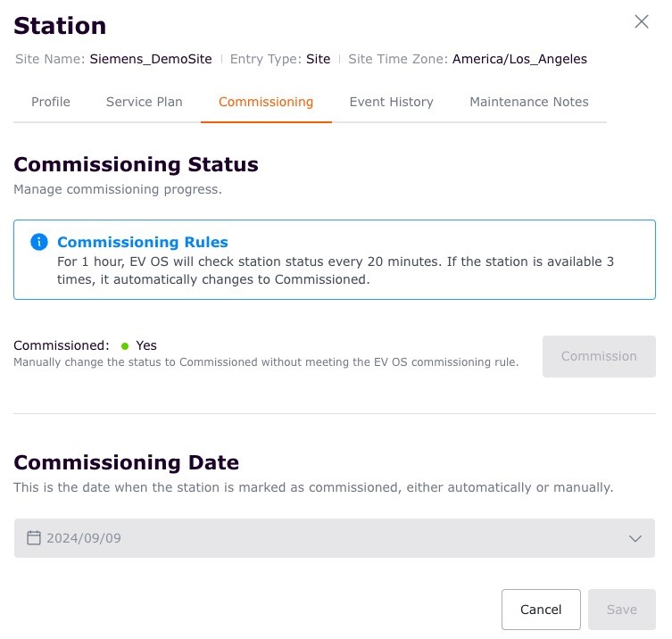Viewport: 672px width, 639px height.
Task: Go to the Event History tab
Action: tap(391, 102)
